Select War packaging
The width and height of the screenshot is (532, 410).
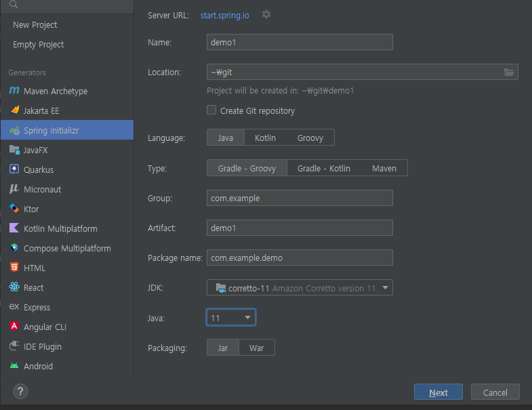(x=256, y=348)
